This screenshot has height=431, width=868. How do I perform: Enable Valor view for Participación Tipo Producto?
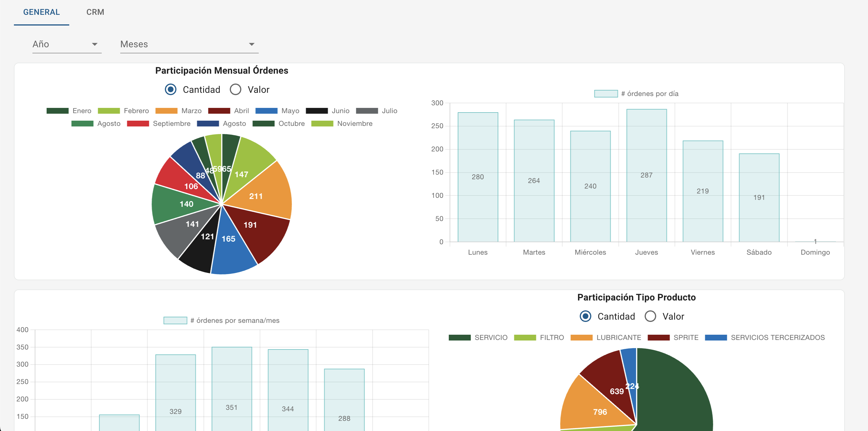tap(650, 316)
